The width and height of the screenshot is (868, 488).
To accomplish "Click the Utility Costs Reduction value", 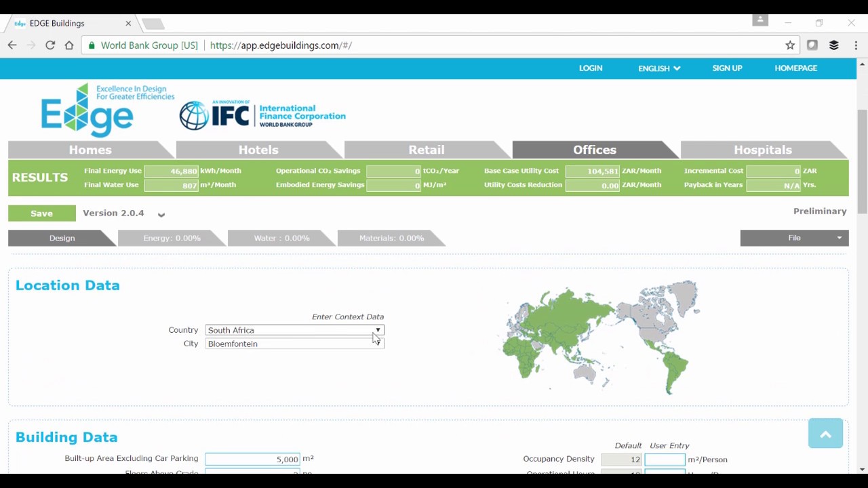I will tap(592, 185).
